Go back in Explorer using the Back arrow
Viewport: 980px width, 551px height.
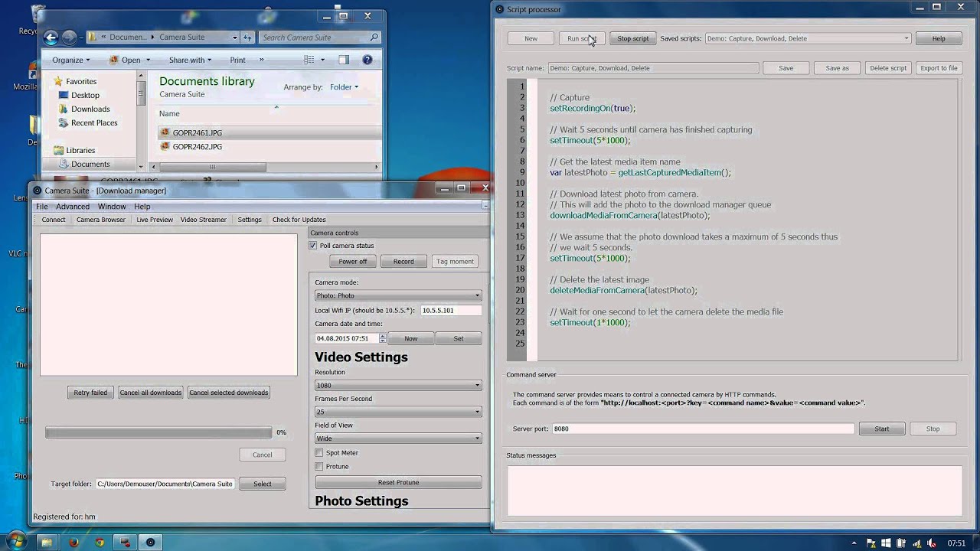pyautogui.click(x=51, y=37)
